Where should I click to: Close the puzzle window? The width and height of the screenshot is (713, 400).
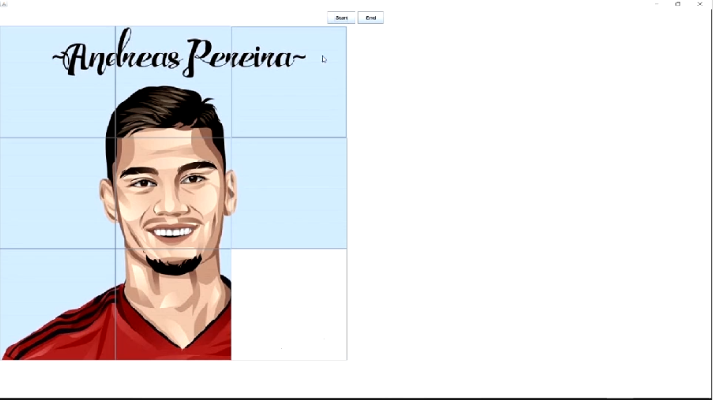(x=699, y=4)
